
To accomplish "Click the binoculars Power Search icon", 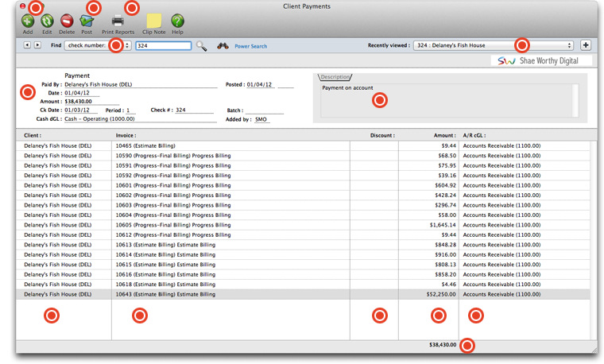I will [223, 46].
